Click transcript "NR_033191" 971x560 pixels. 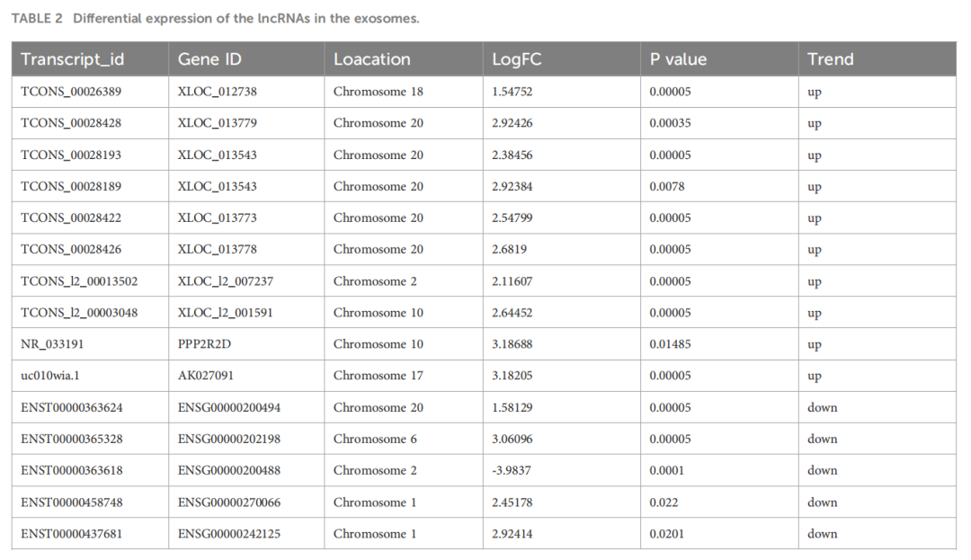coord(52,344)
